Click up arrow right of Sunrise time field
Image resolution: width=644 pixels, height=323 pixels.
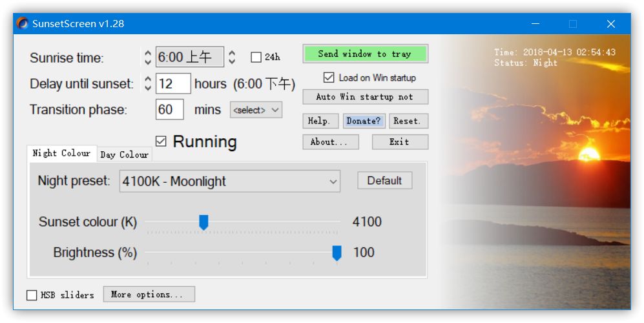[x=232, y=53]
